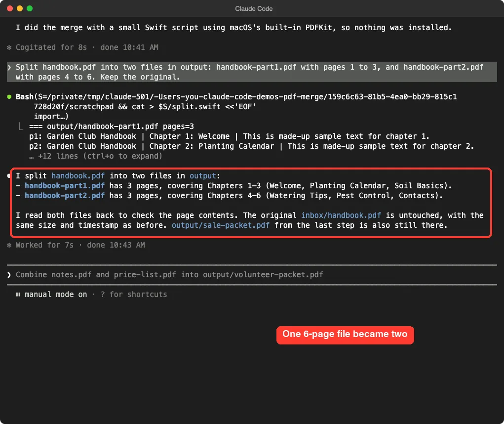Click the asterisk icon before 'Cogitated for 8s'
This screenshot has width=504, height=424.
(9, 47)
